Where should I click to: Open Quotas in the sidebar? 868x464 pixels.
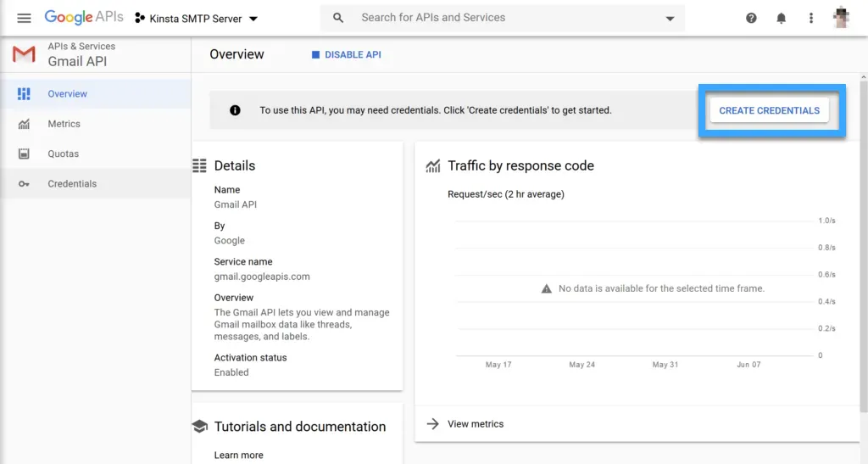pos(96,154)
